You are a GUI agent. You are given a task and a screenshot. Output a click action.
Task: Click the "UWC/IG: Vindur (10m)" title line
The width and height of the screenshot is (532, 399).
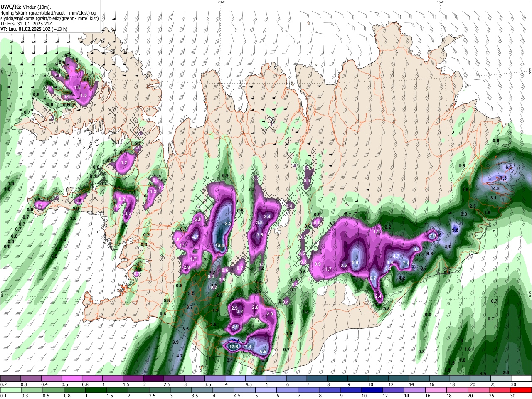point(26,7)
